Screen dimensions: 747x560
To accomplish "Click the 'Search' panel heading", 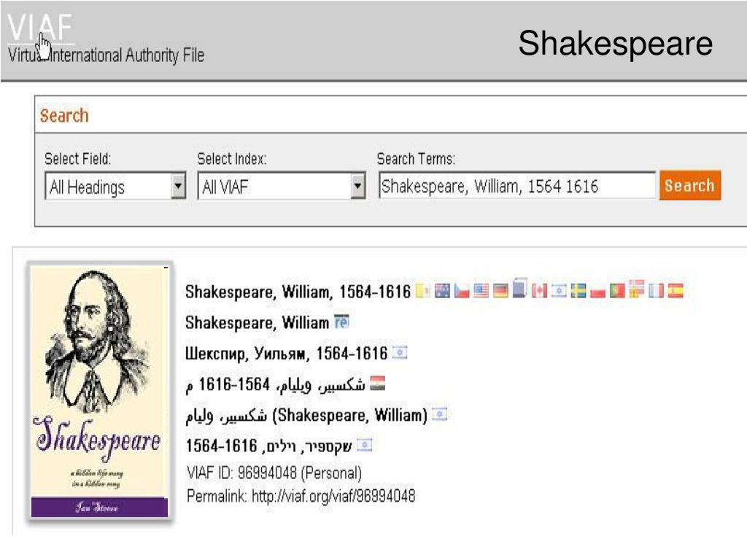I will point(64,116).
